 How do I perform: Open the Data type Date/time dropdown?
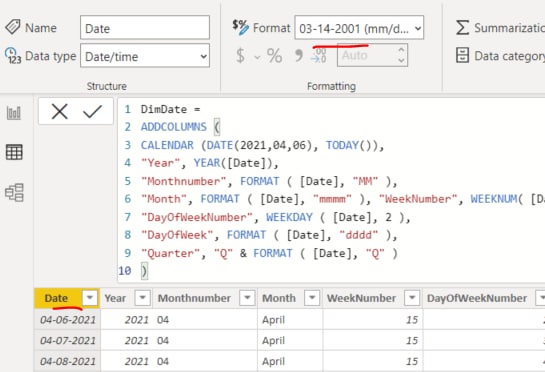pos(145,56)
